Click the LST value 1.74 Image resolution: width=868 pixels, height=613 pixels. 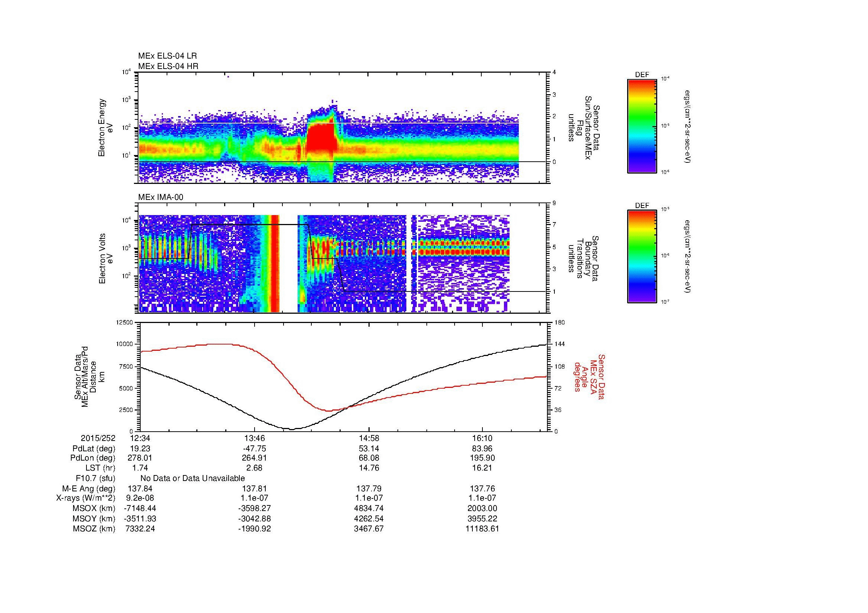click(140, 468)
